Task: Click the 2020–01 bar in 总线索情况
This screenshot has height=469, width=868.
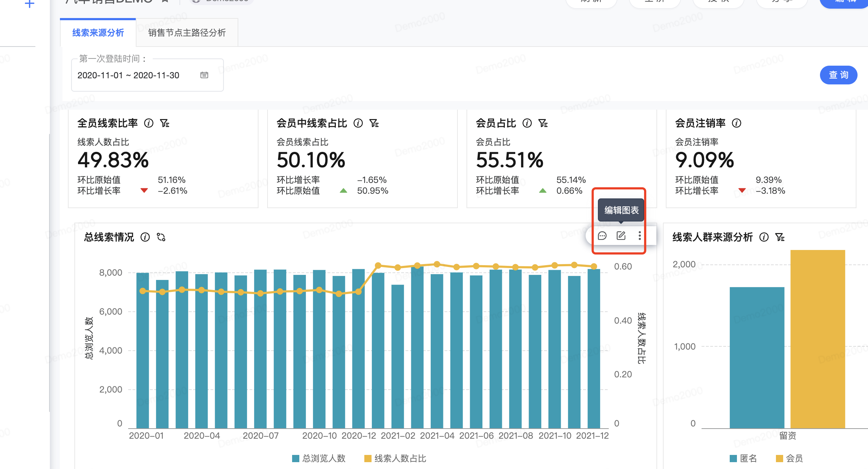Action: 143,350
